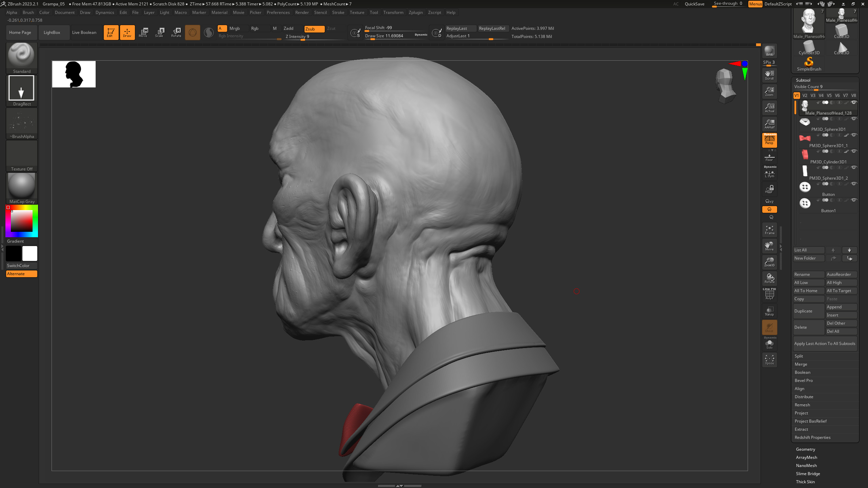Image resolution: width=868 pixels, height=488 pixels.
Task: Enable Transp transparency mode
Action: point(769,311)
